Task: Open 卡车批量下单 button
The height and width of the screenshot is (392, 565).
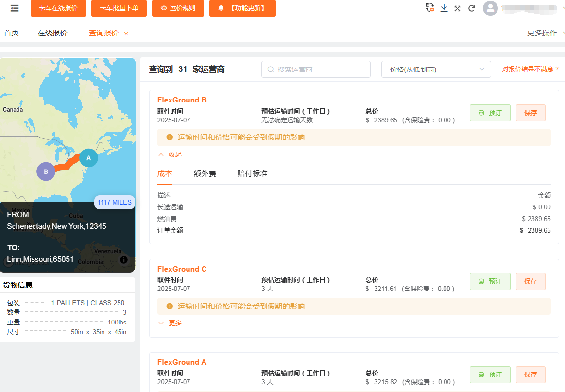Action: click(119, 8)
